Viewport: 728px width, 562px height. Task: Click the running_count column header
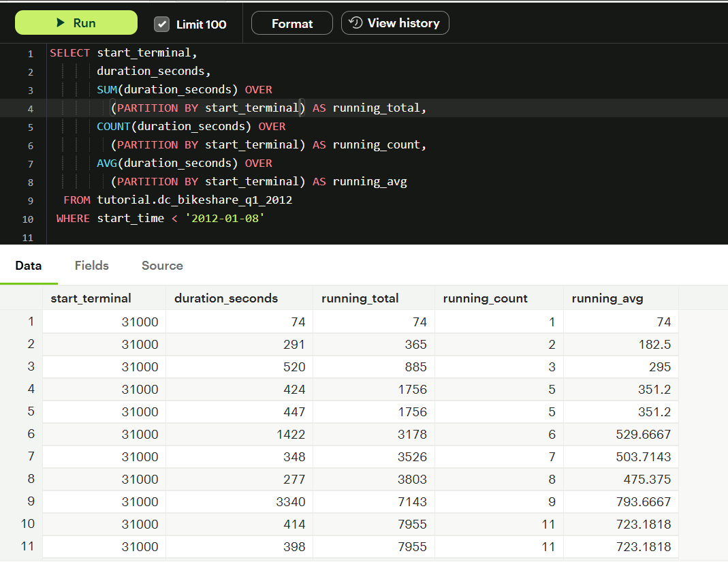(x=499, y=298)
